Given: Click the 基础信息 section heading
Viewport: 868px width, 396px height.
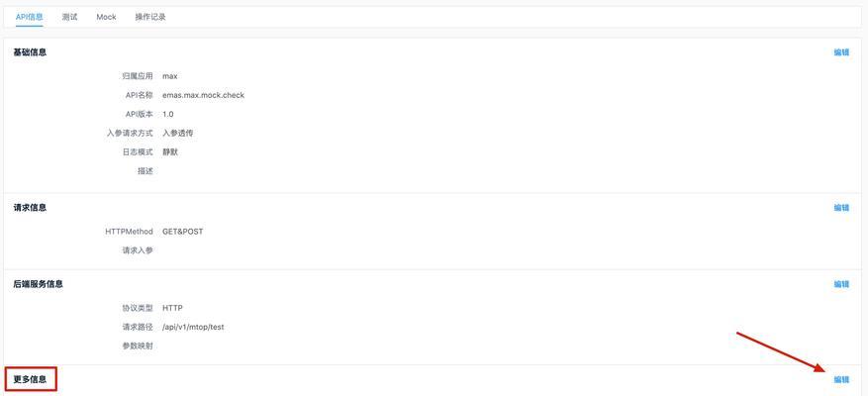Looking at the screenshot, I should 30,52.
